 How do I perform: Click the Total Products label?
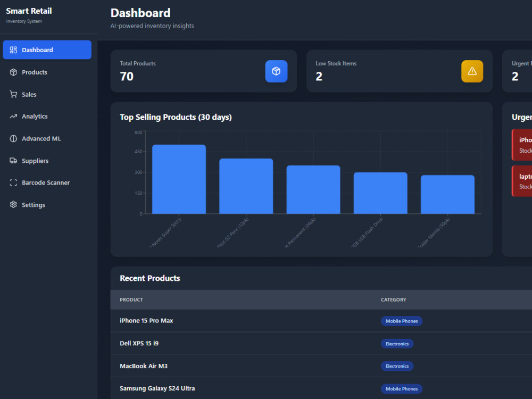[x=138, y=63]
